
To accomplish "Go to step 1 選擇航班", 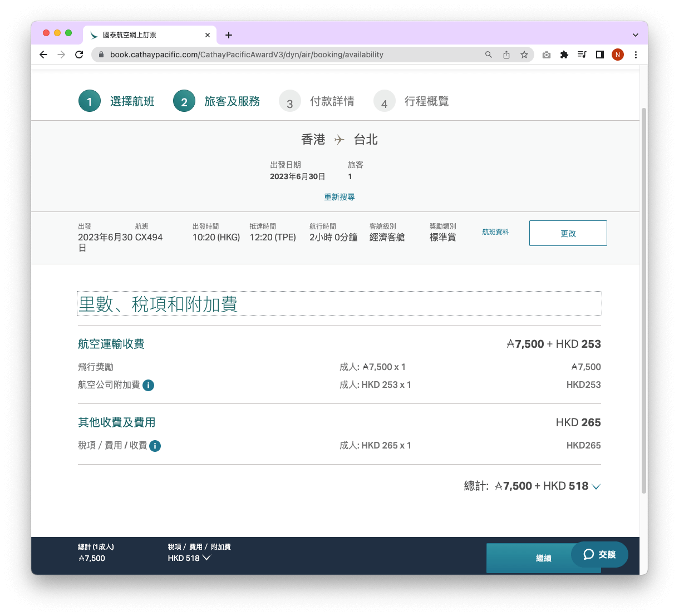I will click(116, 101).
